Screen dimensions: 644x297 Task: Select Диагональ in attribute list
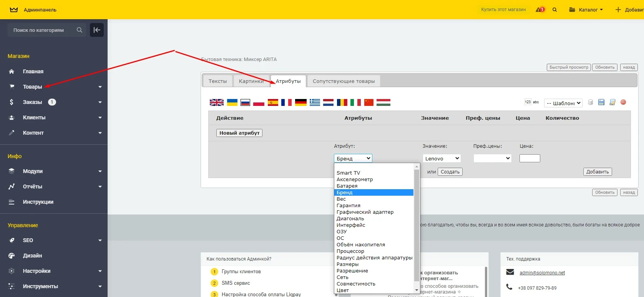[374, 218]
